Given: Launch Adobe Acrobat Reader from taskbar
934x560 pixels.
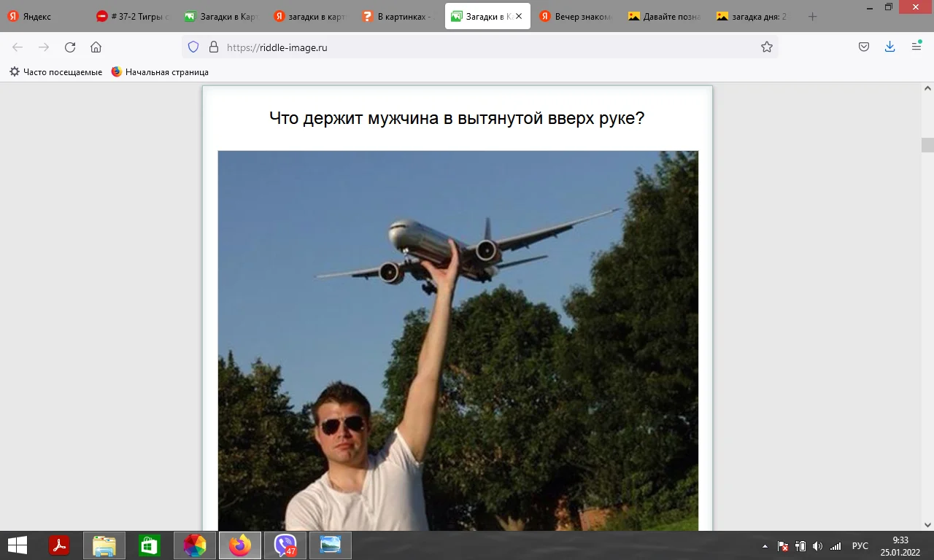Looking at the screenshot, I should pos(59,545).
